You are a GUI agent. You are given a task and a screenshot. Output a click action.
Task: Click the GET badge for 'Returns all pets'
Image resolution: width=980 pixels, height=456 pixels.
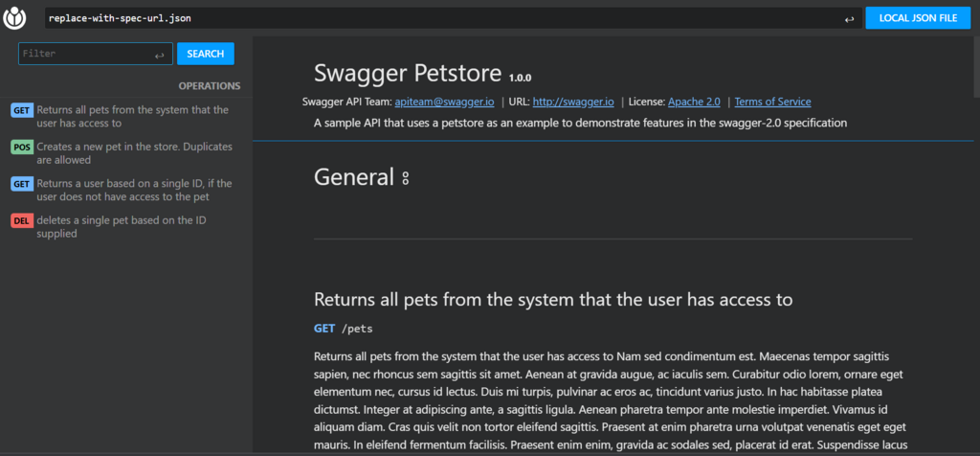point(22,111)
